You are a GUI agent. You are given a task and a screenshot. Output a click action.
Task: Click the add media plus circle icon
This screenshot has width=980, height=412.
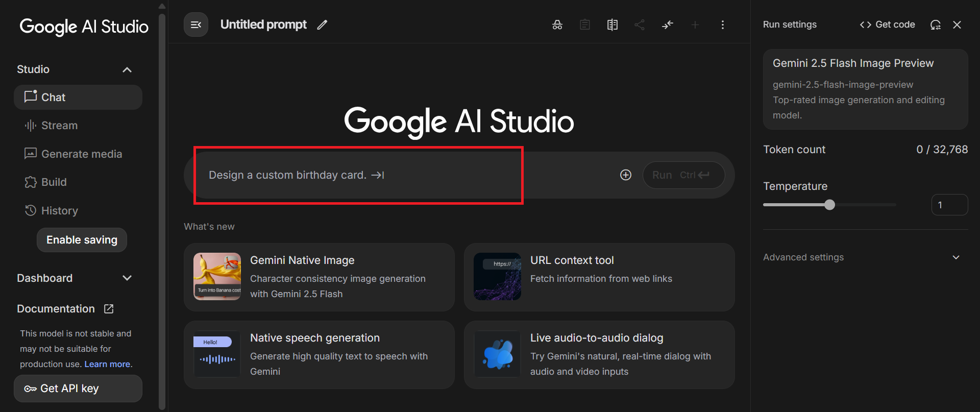(x=626, y=175)
